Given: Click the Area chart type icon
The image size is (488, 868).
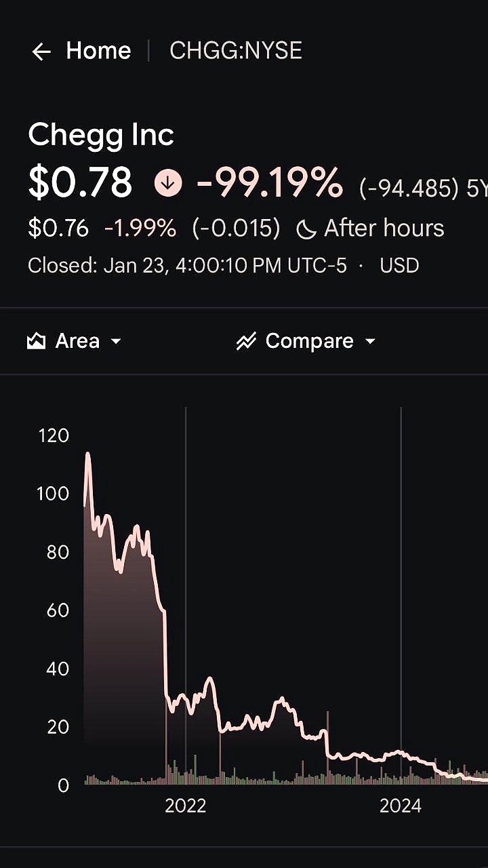Looking at the screenshot, I should coord(36,341).
